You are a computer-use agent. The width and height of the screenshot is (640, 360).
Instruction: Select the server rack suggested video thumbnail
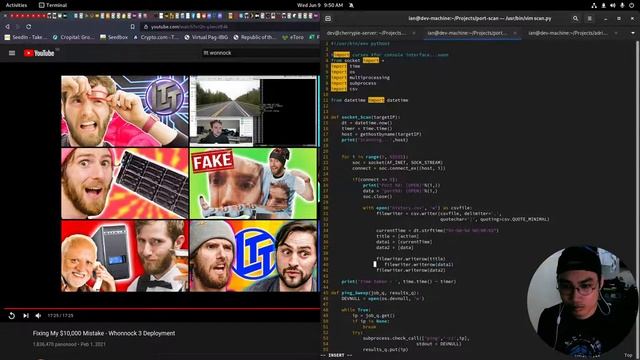coord(125,183)
